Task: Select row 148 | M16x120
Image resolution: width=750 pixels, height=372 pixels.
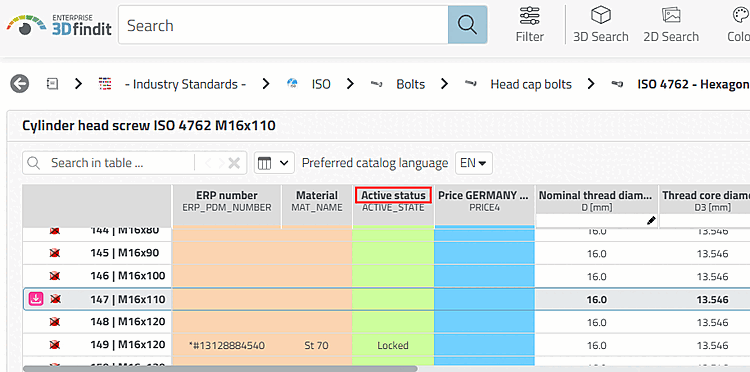Action: pos(124,321)
